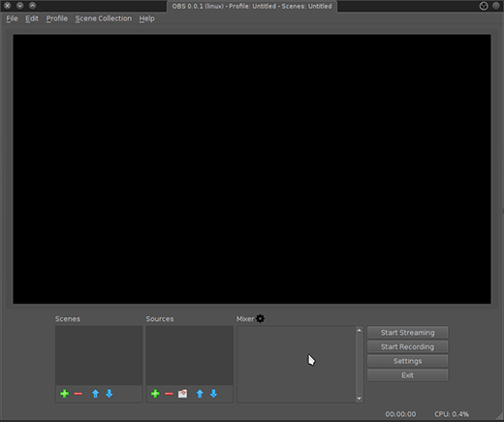Open the Help menu
The image size is (504, 422).
click(146, 18)
